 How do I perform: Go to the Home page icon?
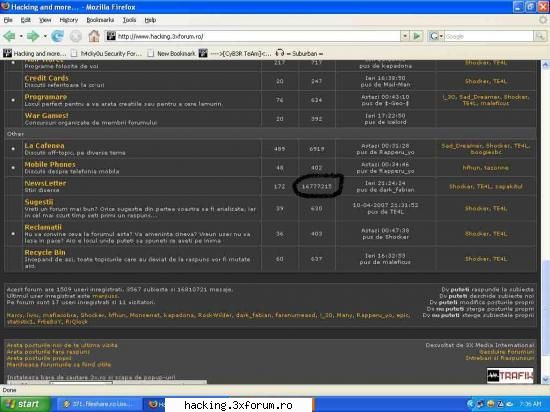coord(94,36)
